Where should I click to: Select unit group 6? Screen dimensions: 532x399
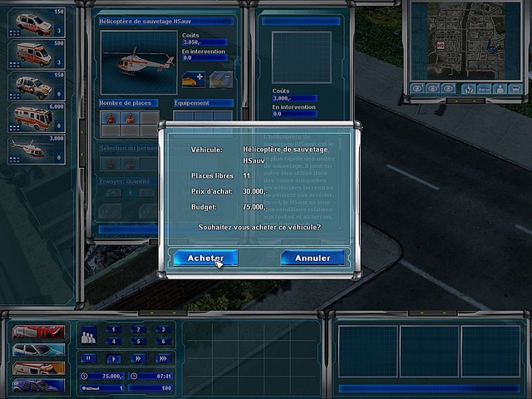coord(163,342)
